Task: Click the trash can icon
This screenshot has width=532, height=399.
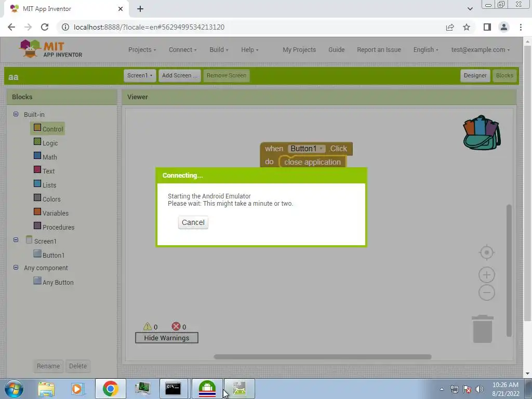Action: (x=483, y=329)
